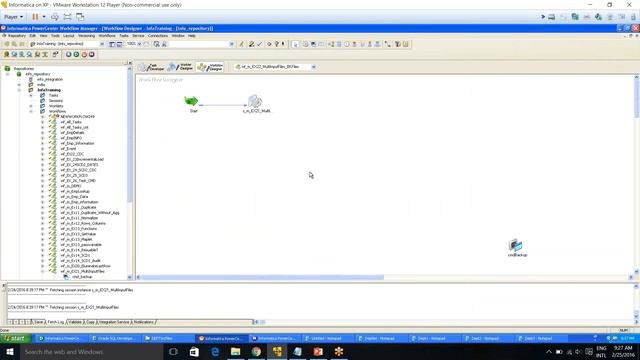The height and width of the screenshot is (360, 640).
Task: Open Task View on Windows taskbar
Action: pyautogui.click(x=173, y=352)
